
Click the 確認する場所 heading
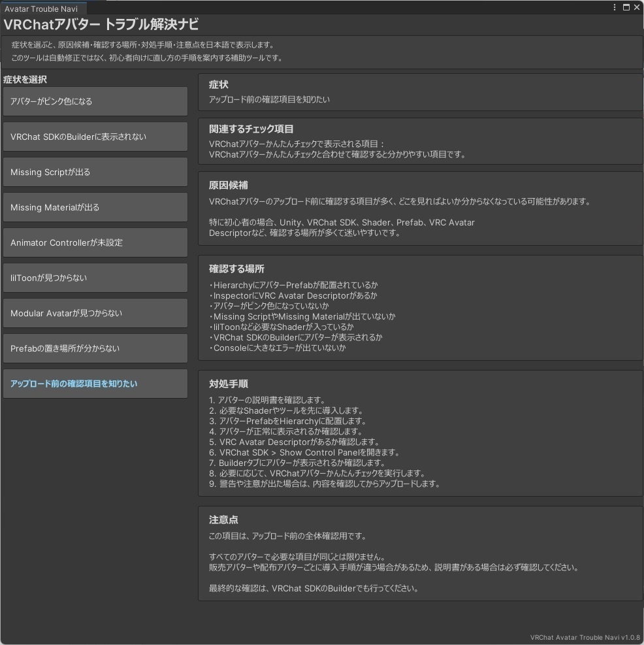click(236, 269)
